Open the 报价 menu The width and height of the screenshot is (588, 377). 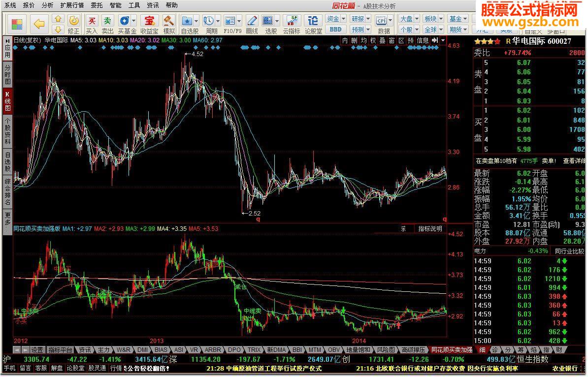(29, 5)
